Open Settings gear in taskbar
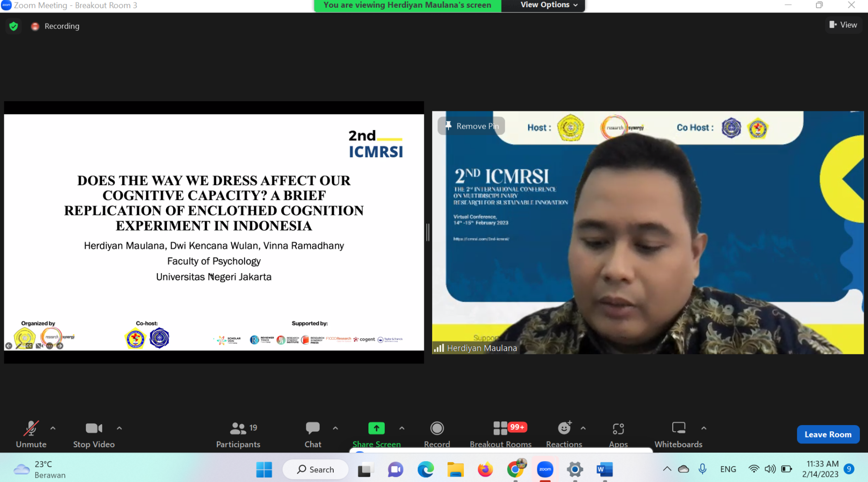 tap(575, 469)
